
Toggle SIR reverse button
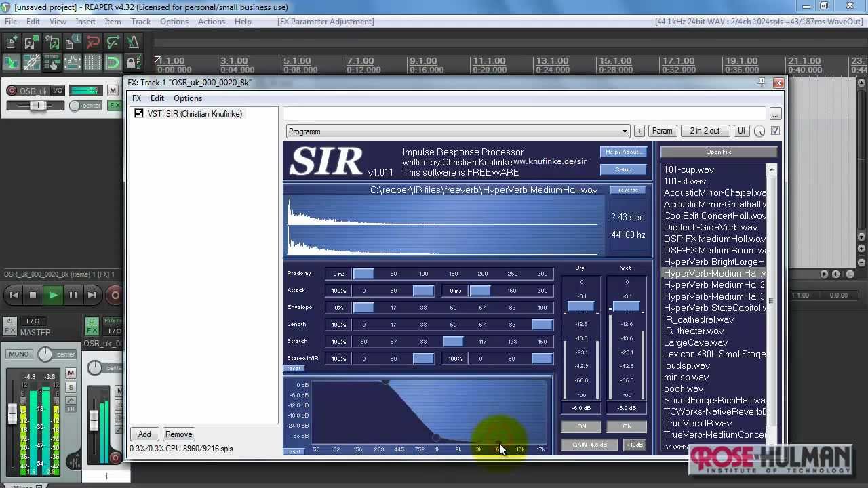click(x=628, y=190)
